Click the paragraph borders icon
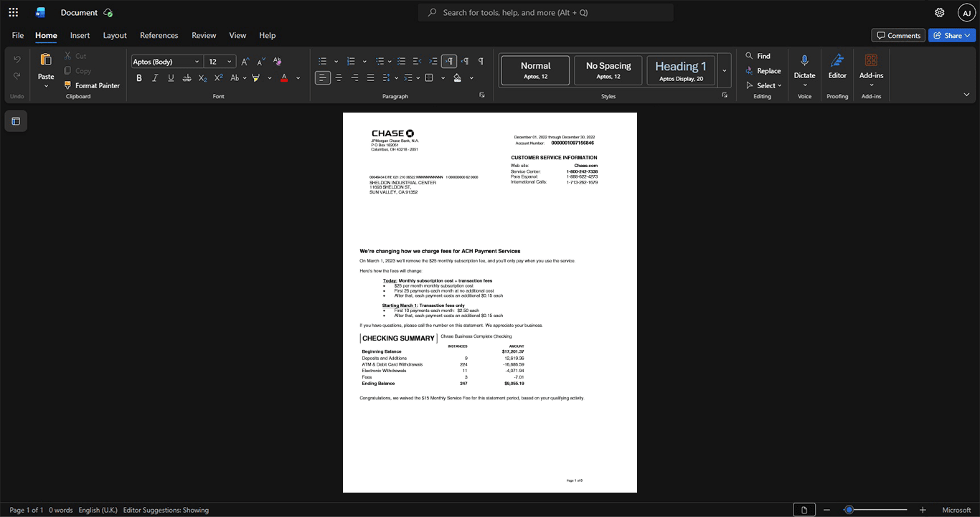This screenshot has width=980, height=517. (x=429, y=77)
